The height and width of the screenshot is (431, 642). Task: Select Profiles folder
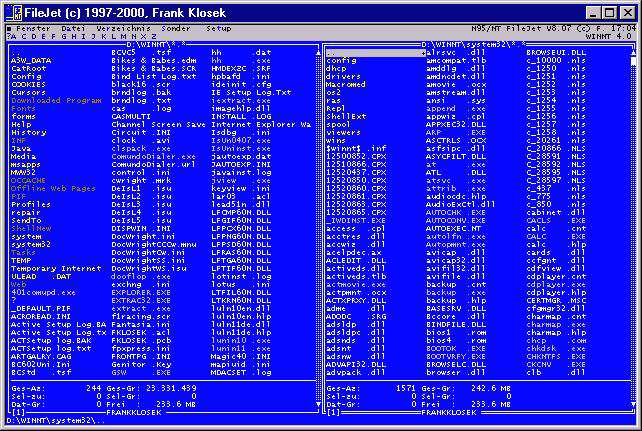click(31, 204)
